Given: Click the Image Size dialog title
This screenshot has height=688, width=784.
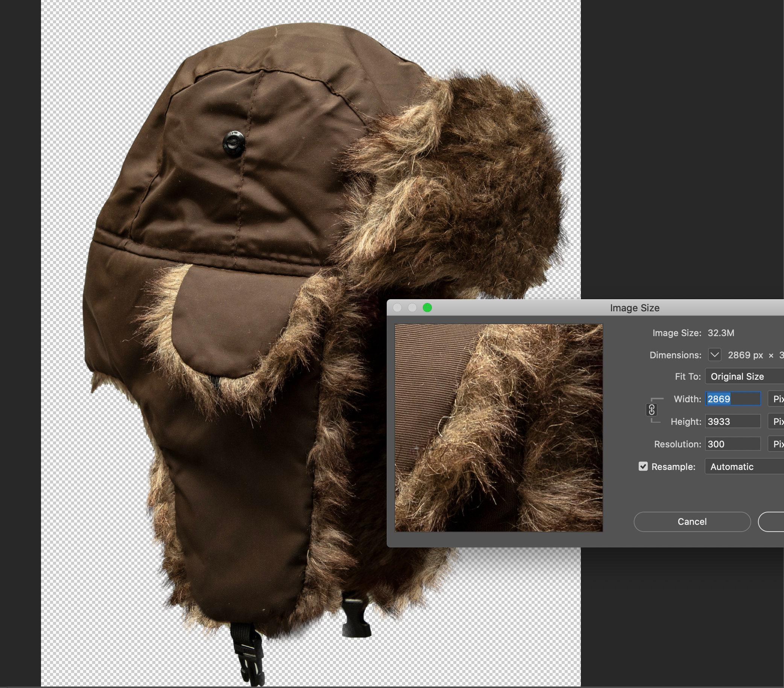Looking at the screenshot, I should pyautogui.click(x=635, y=308).
